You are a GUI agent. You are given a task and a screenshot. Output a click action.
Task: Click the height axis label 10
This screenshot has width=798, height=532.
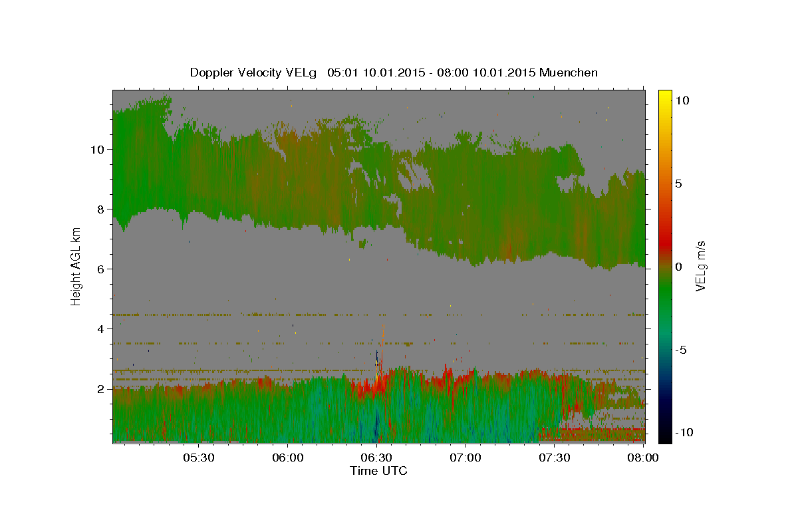click(x=96, y=149)
